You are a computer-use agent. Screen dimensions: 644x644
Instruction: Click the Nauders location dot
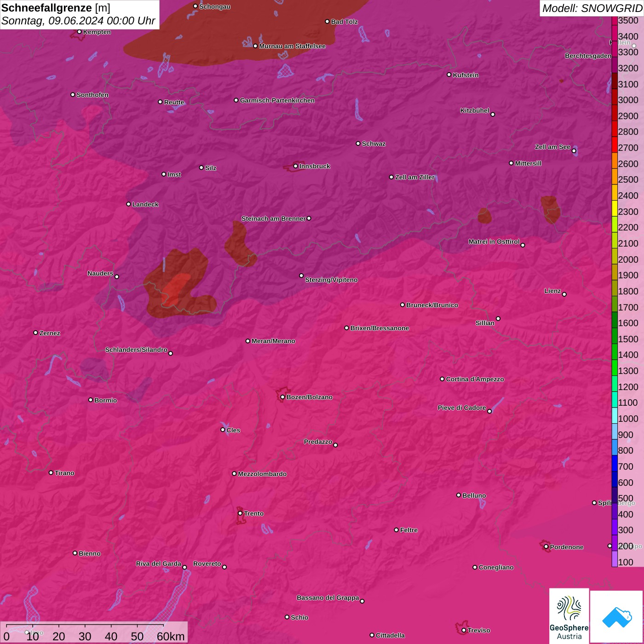[x=116, y=277]
